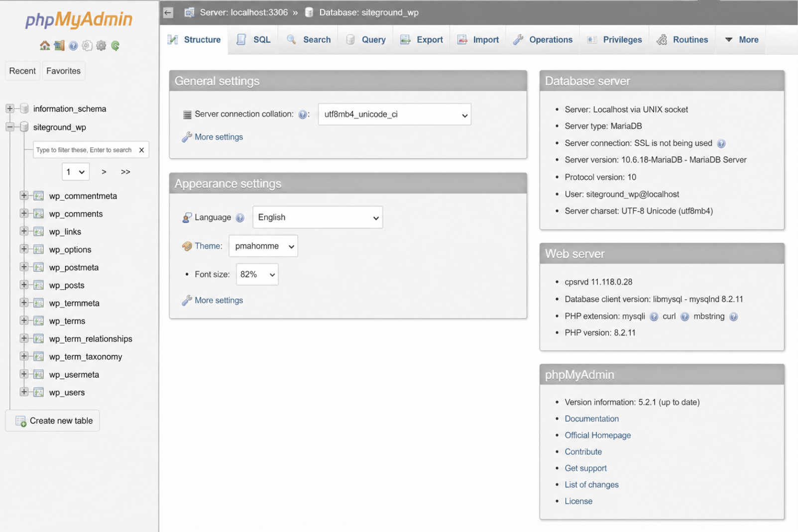Open the MariaDB documentation icon in sidebar
This screenshot has width=798, height=532.
pos(87,46)
